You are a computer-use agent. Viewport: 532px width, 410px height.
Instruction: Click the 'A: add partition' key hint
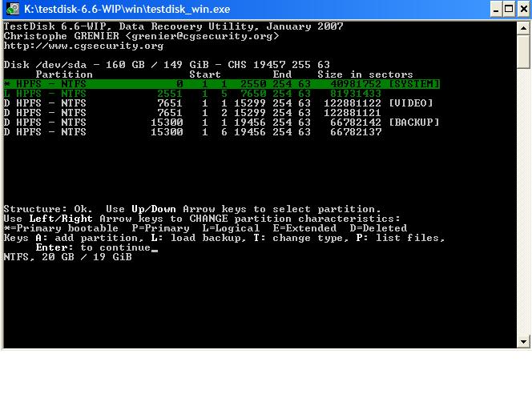(x=89, y=238)
